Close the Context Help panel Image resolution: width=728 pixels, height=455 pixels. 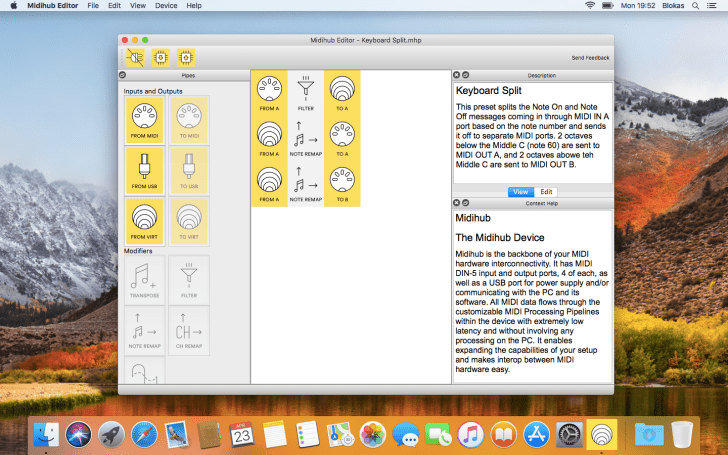[x=456, y=203]
